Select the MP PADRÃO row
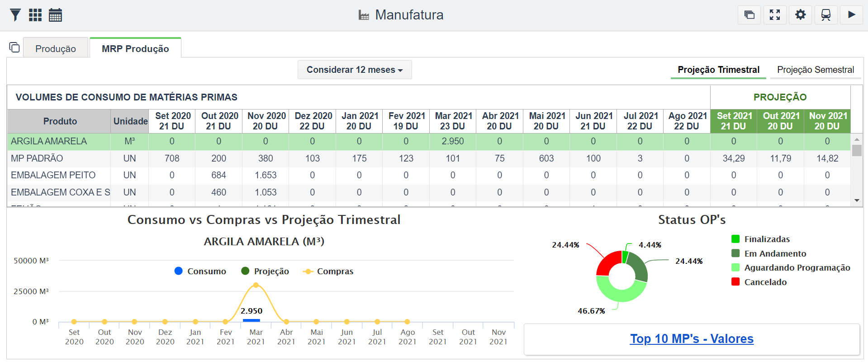 coord(429,158)
